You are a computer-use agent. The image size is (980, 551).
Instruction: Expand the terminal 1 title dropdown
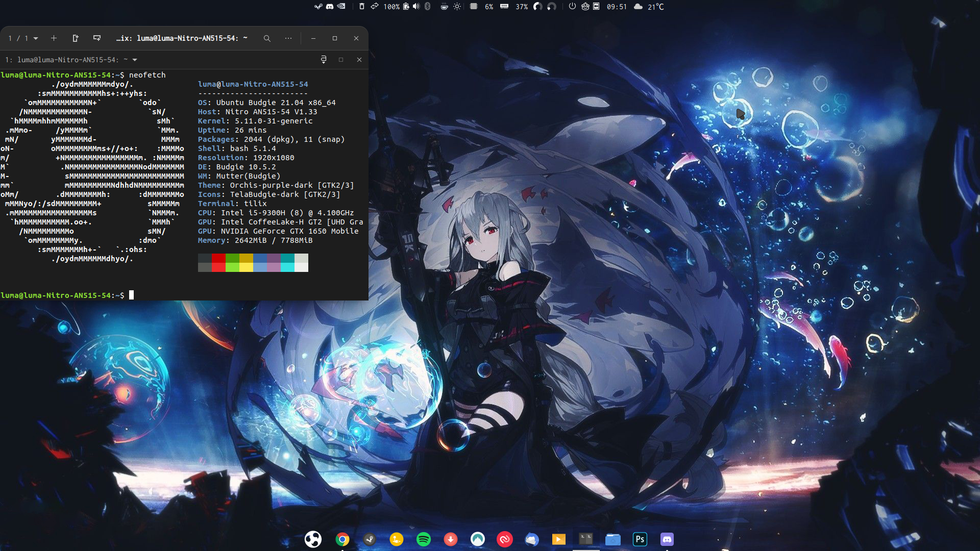pos(135,60)
